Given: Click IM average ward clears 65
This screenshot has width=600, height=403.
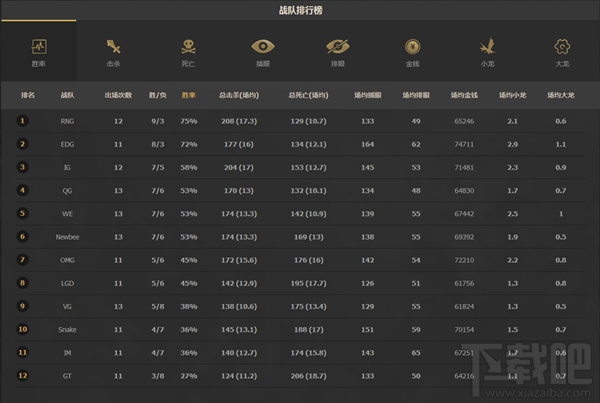Looking at the screenshot, I should point(416,353).
